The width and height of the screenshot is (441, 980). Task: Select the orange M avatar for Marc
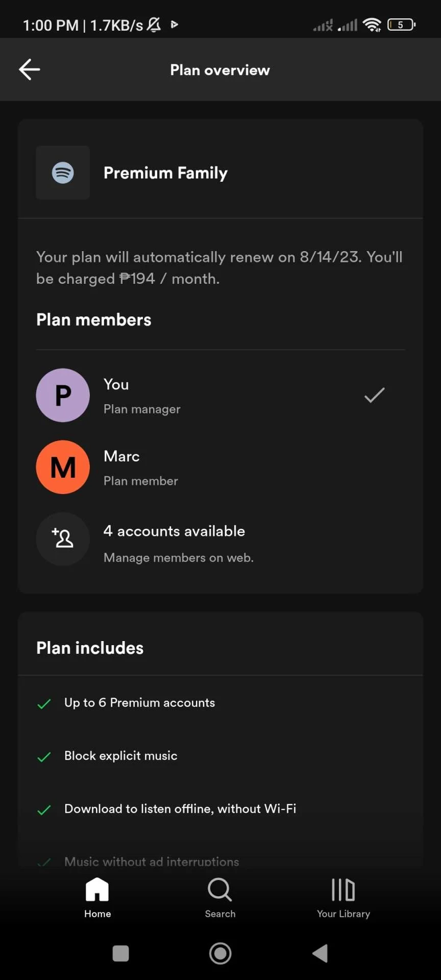click(63, 467)
